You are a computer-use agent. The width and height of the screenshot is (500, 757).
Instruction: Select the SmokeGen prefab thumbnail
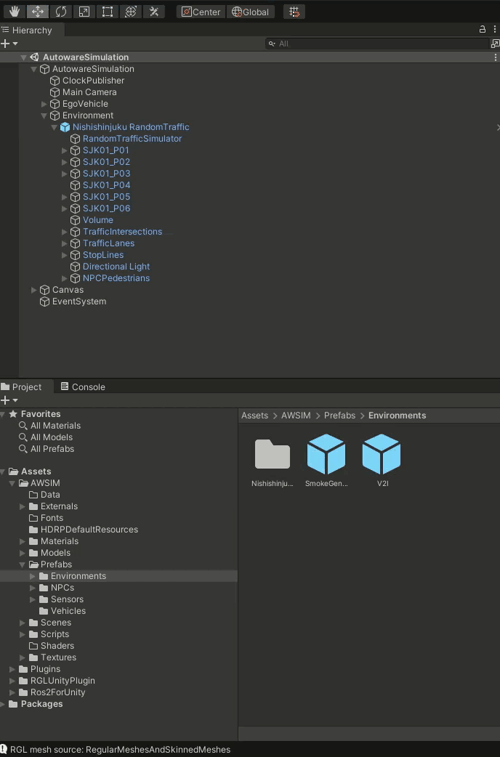click(x=326, y=454)
